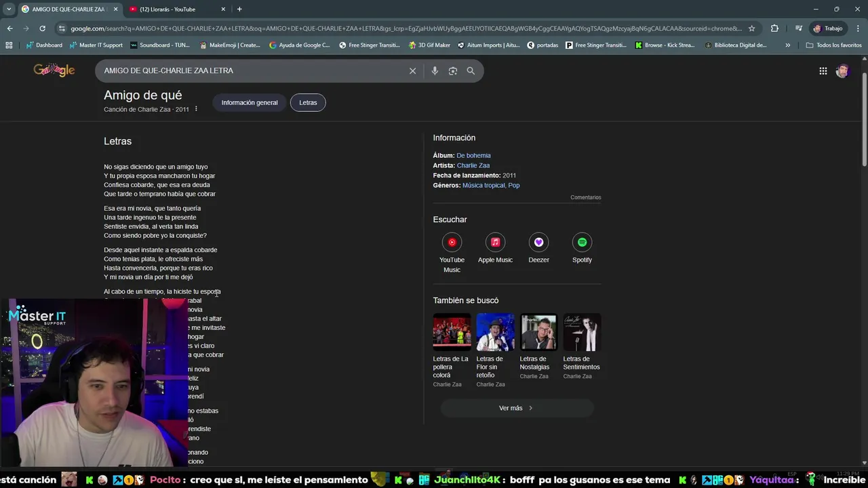
Task: Open the portadas bookmark
Action: (542, 45)
